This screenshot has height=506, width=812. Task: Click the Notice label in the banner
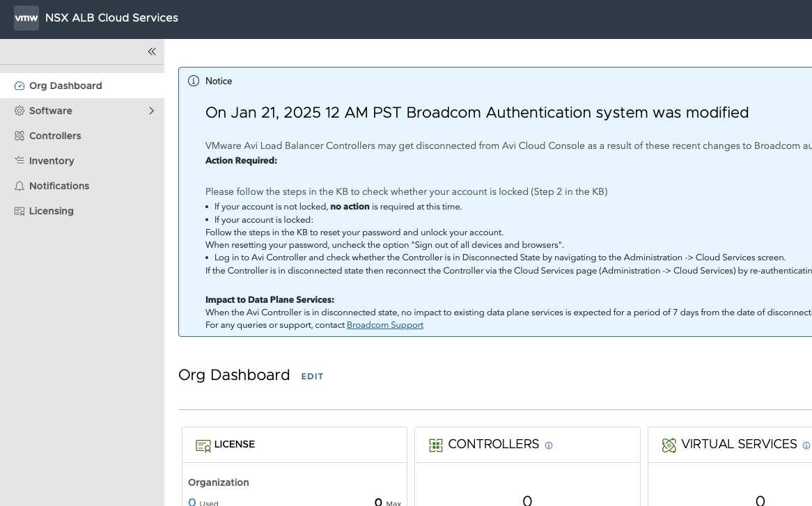[219, 81]
